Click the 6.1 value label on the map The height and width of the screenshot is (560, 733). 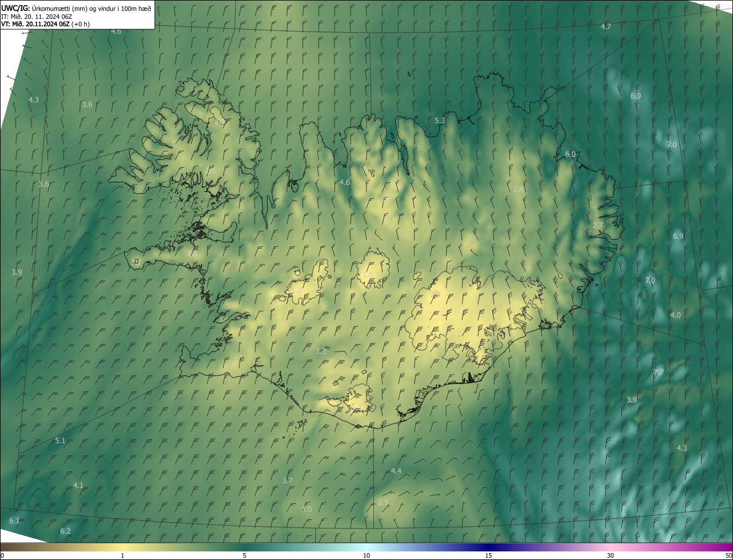coord(14,521)
